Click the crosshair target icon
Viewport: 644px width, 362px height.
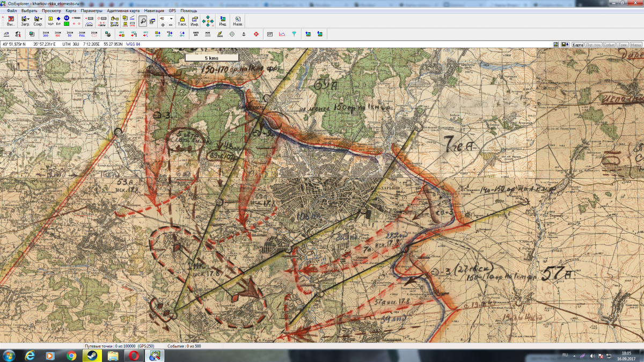232,34
